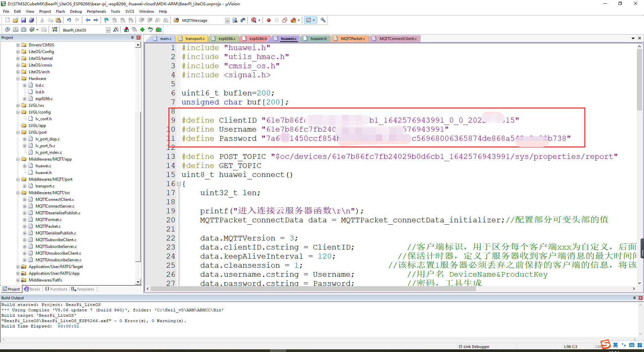
Task: Expand the Drivers/CMSIS group
Action: (x=18, y=45)
